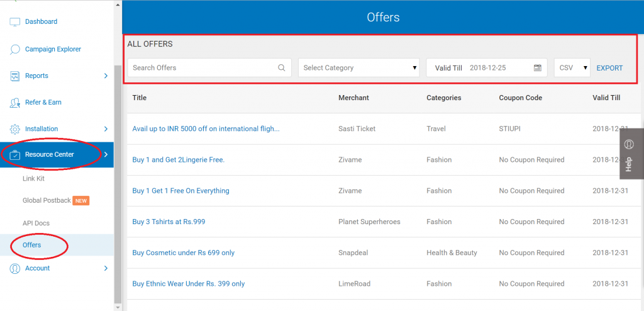
Task: Click the Refer & Earn people icon
Action: pyautogui.click(x=15, y=103)
